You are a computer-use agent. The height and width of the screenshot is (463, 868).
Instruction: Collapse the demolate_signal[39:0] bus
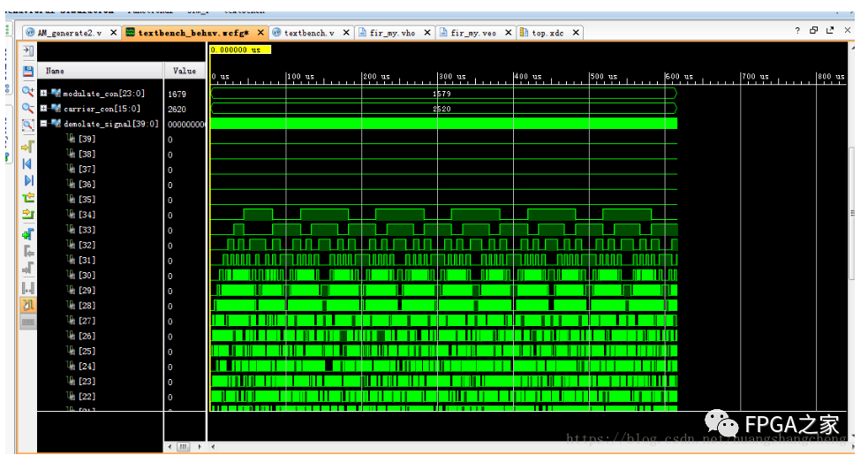[44, 124]
